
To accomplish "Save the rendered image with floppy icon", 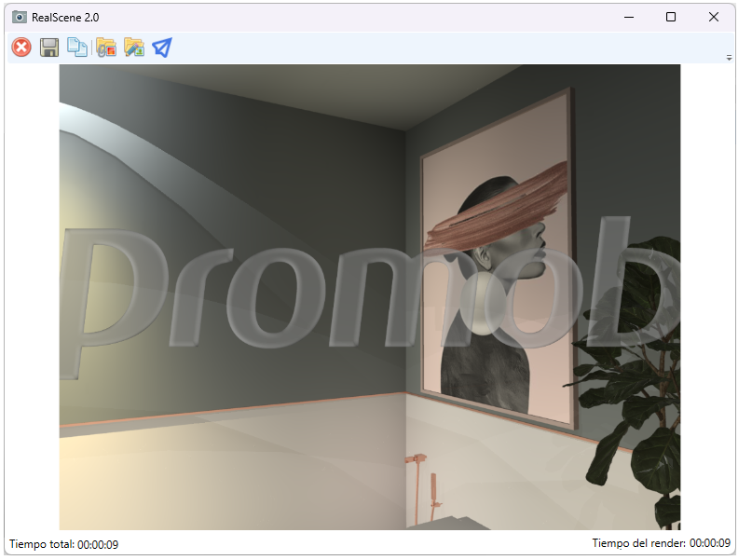I will point(49,48).
